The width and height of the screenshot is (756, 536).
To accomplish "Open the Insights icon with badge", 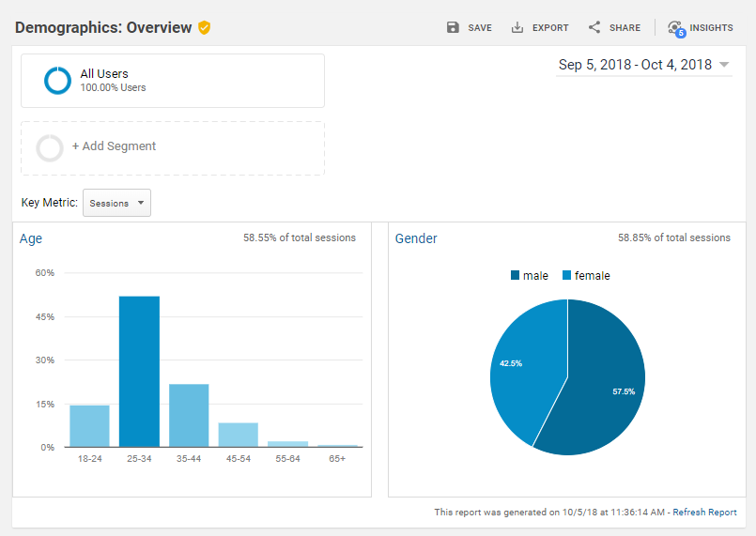I will point(675,28).
